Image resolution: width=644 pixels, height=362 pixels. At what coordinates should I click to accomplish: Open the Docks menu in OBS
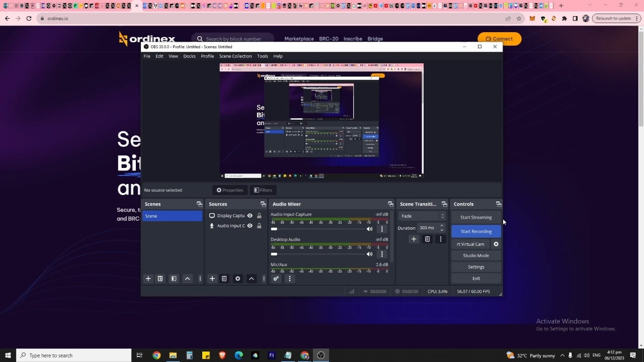pyautogui.click(x=189, y=56)
